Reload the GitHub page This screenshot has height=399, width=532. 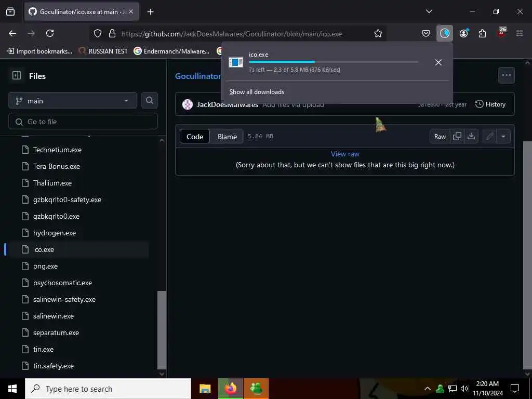50,33
